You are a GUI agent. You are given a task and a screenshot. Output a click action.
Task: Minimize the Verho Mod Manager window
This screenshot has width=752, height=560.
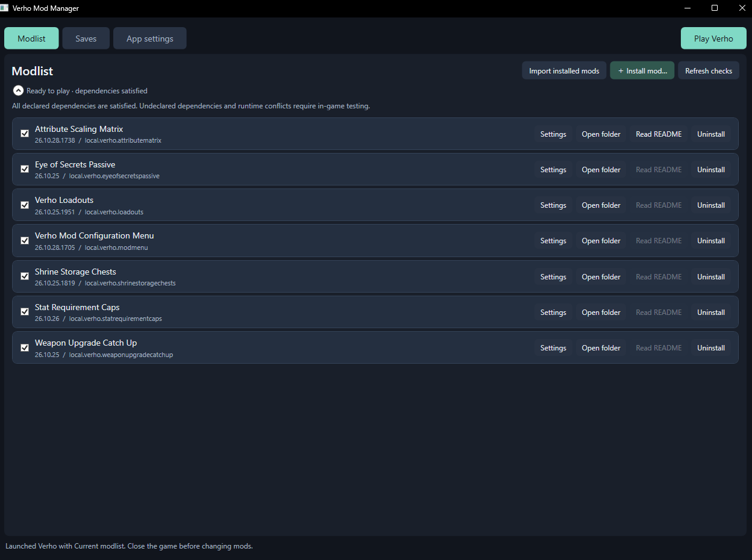[688, 8]
